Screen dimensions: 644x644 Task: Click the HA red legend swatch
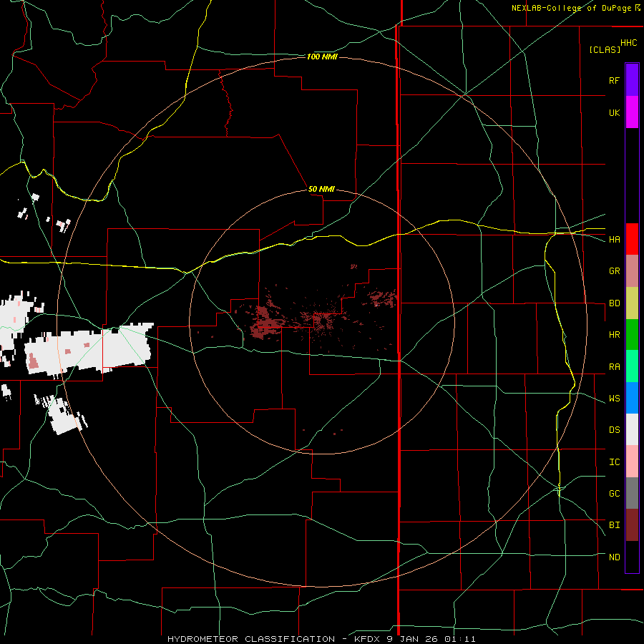point(632,239)
